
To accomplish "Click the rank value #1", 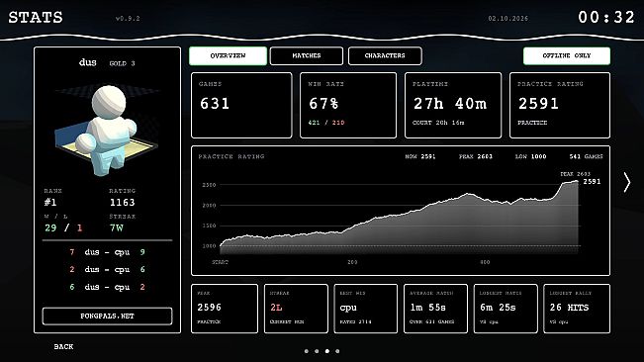I will tap(50, 202).
